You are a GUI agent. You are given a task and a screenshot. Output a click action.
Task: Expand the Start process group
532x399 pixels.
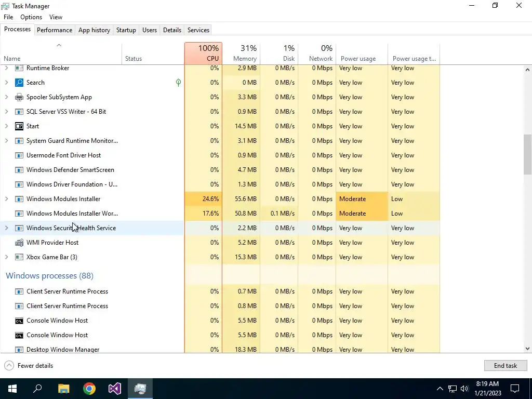point(6,126)
